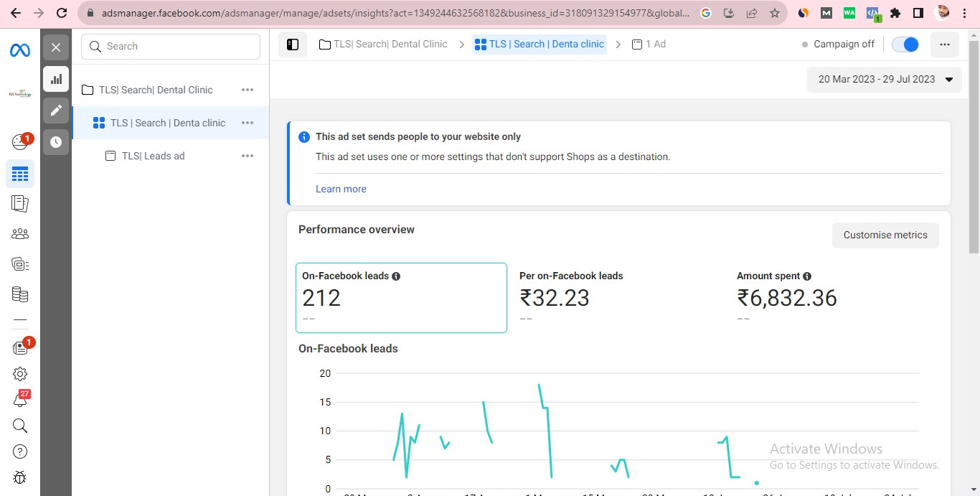The height and width of the screenshot is (496, 980).
Task: Select the pencil edit icon
Action: point(56,111)
